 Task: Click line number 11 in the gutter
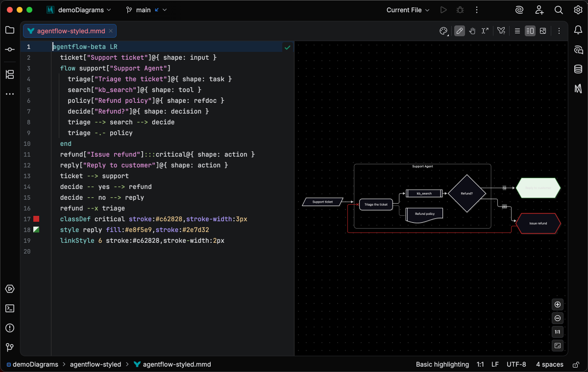pos(27,154)
